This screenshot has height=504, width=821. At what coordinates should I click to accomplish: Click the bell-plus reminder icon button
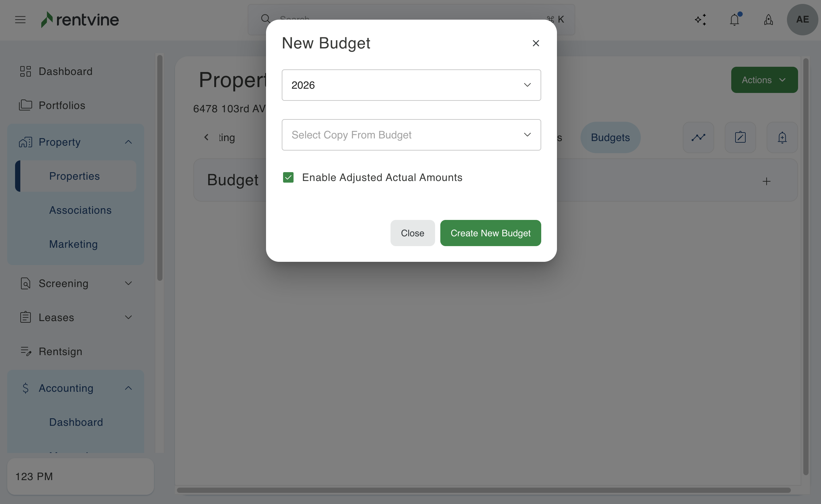(x=782, y=137)
